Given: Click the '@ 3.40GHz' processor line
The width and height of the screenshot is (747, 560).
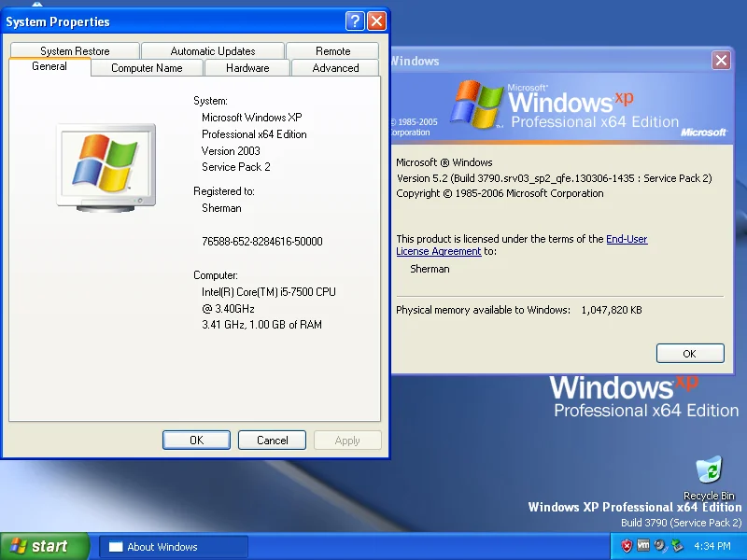Looking at the screenshot, I should click(228, 309).
